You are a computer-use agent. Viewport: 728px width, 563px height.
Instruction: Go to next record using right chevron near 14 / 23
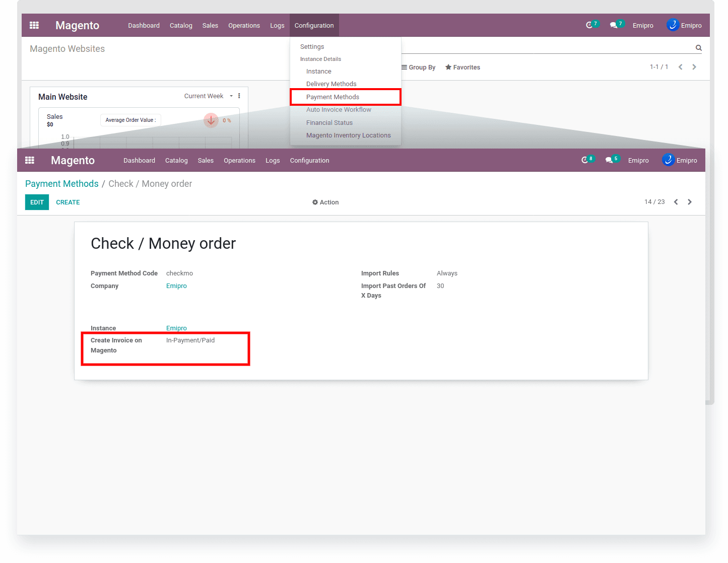click(x=690, y=202)
